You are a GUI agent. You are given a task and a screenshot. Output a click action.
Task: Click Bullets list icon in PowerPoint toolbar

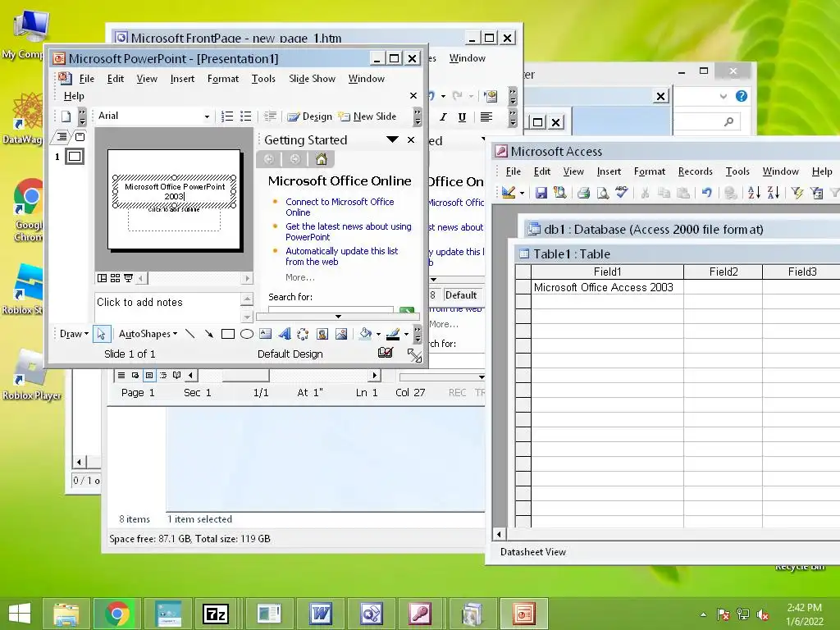(245, 116)
